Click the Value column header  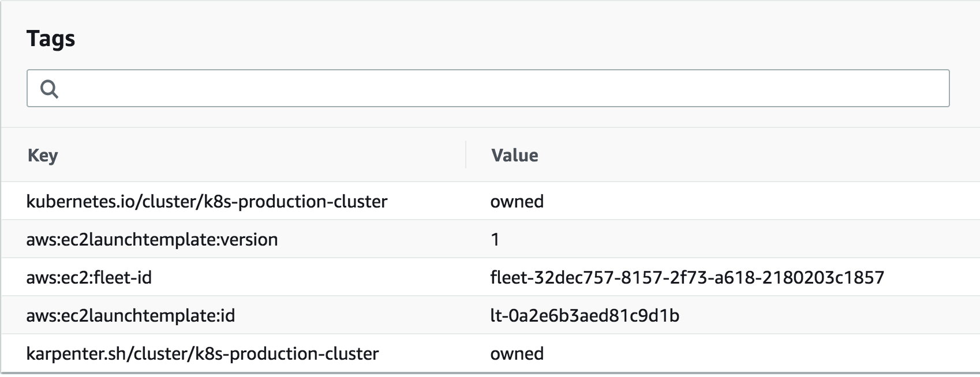pyautogui.click(x=514, y=155)
